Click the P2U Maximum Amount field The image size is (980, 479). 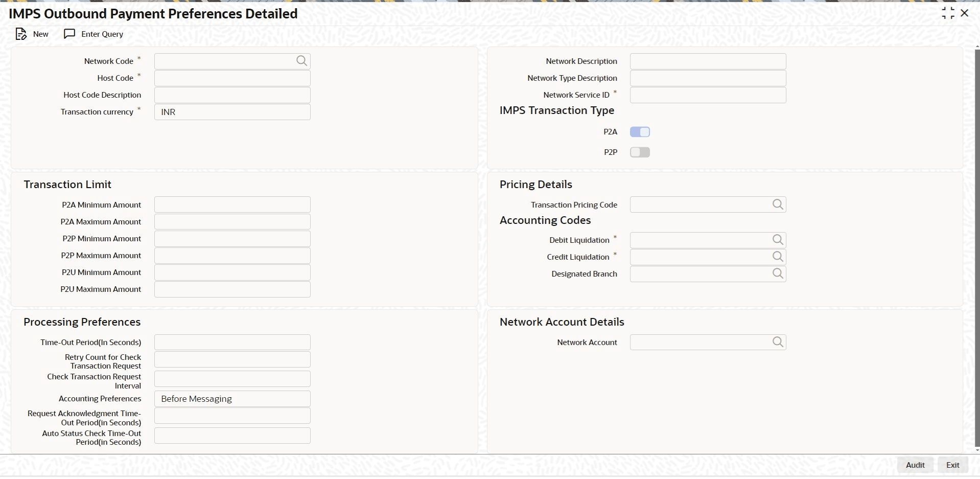click(232, 289)
